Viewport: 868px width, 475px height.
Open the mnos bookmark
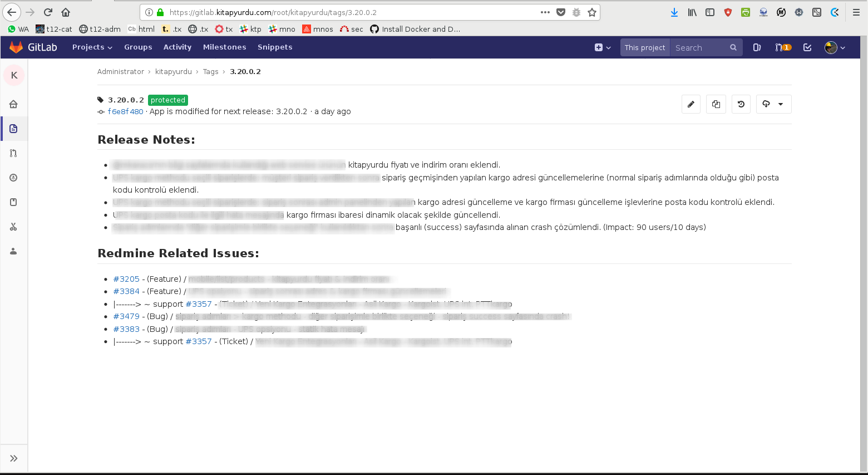(x=318, y=29)
